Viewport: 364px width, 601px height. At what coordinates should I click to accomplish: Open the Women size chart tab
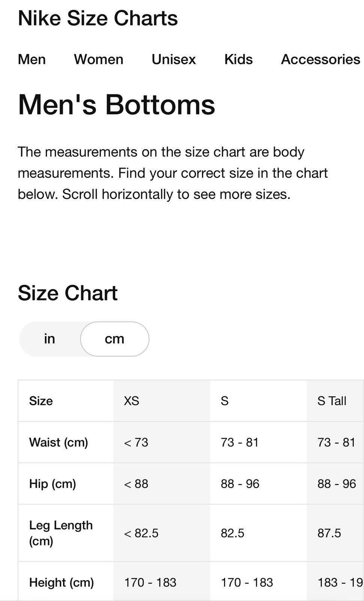tap(99, 59)
